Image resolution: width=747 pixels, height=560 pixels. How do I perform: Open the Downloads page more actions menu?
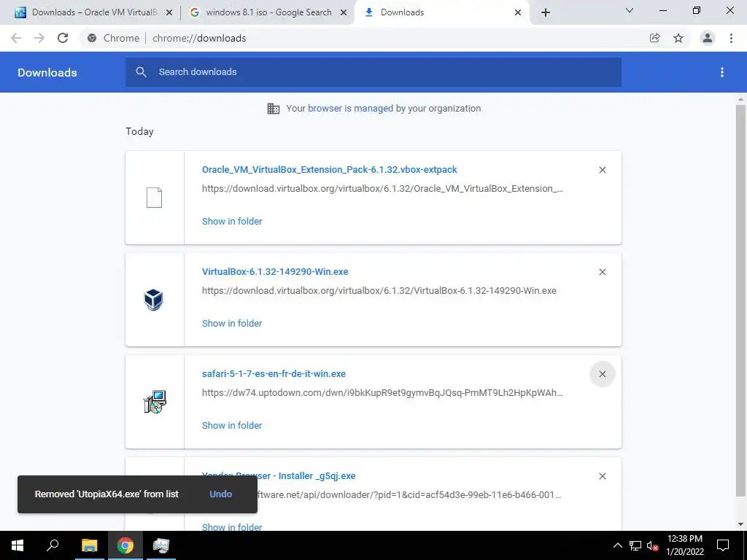(x=722, y=72)
